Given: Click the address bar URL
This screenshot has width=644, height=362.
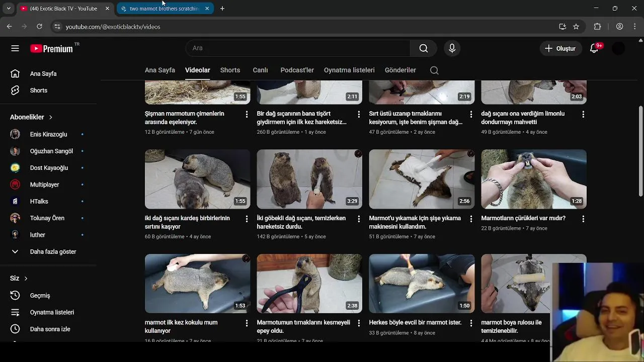Looking at the screenshot, I should pos(113,27).
